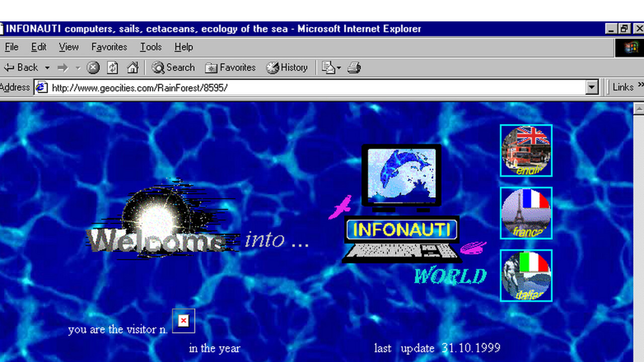Open the Favorites toolbar button
The image size is (644, 362).
click(x=230, y=67)
